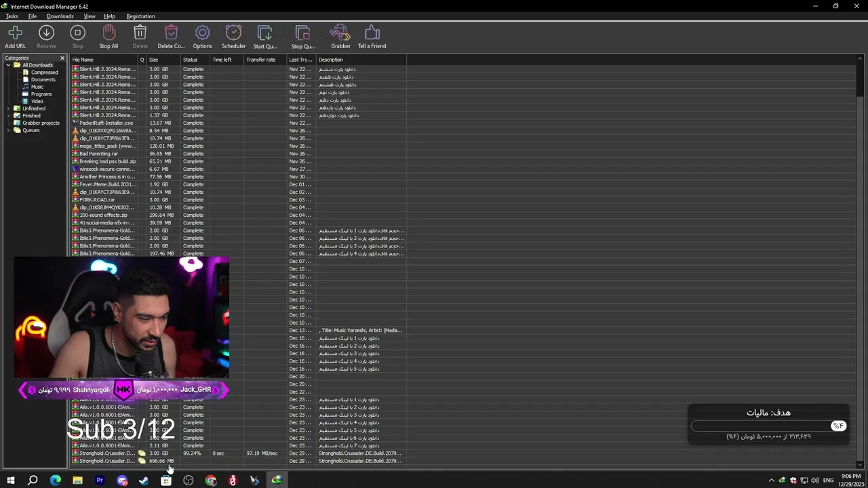Click the Add URL toolbar icon
This screenshot has height=488, width=868.
pyautogui.click(x=15, y=33)
